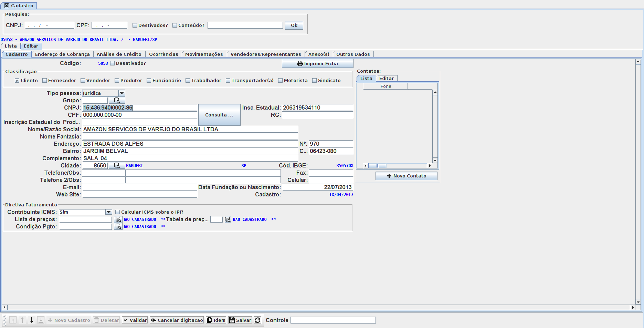This screenshot has width=644, height=328.
Task: Open the Endereço de Cobrança tab
Action: pos(62,54)
